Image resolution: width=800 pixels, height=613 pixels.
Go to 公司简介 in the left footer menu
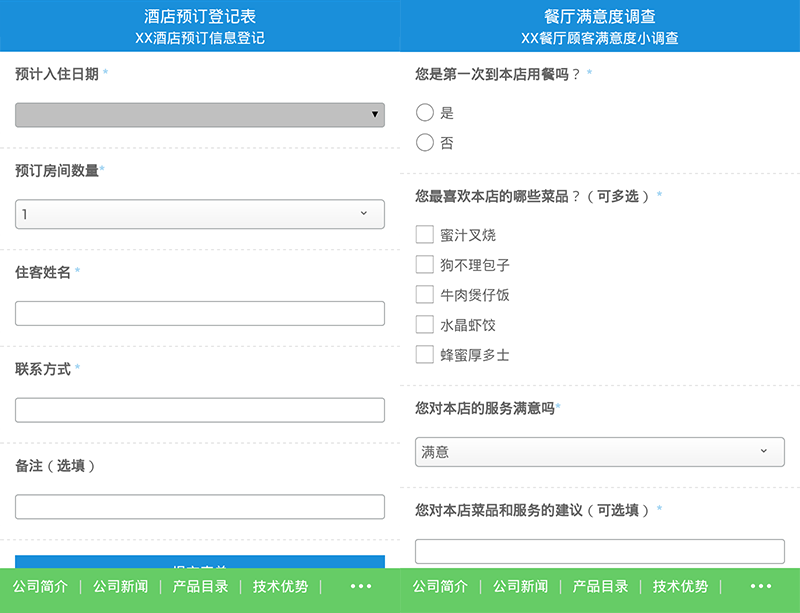tap(40, 587)
